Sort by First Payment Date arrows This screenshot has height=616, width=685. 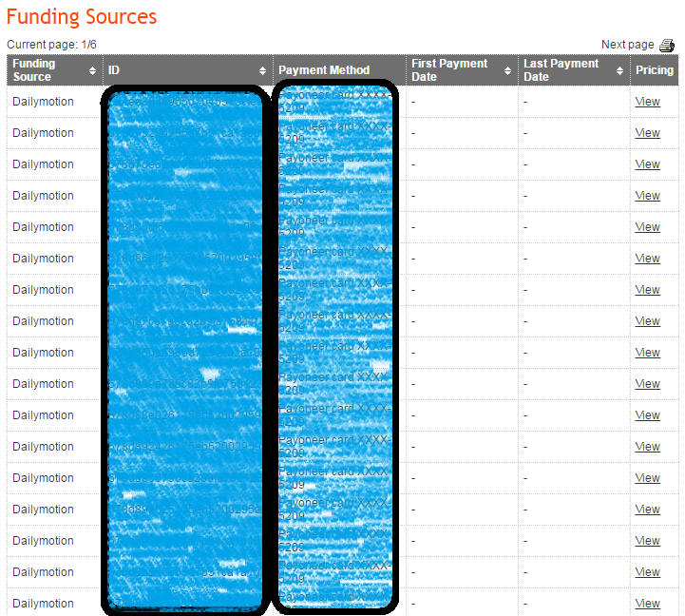tap(507, 70)
